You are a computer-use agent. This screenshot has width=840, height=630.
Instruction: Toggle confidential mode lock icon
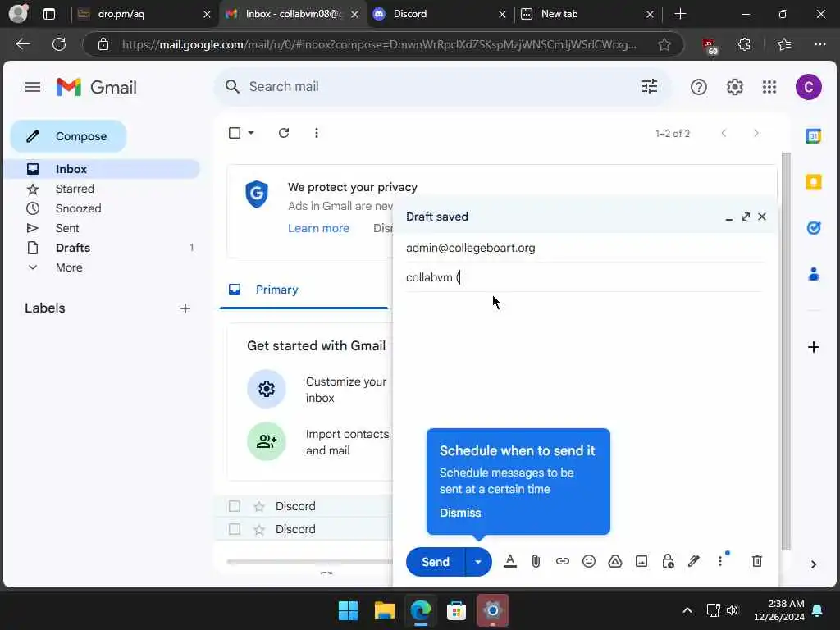[x=668, y=561]
